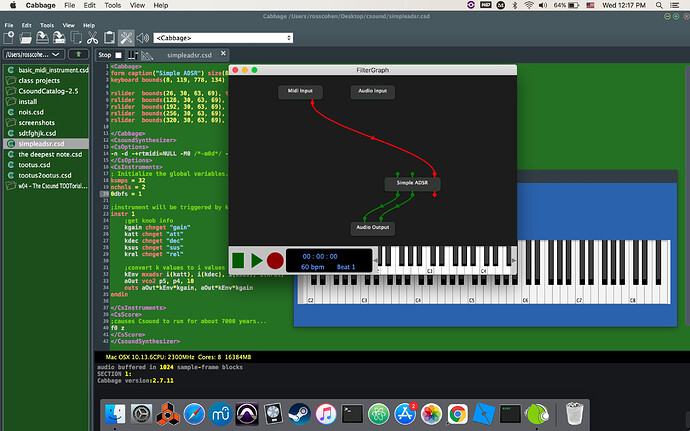Click the Open File toolbar icon
The height and width of the screenshot is (431, 690).
point(26,38)
